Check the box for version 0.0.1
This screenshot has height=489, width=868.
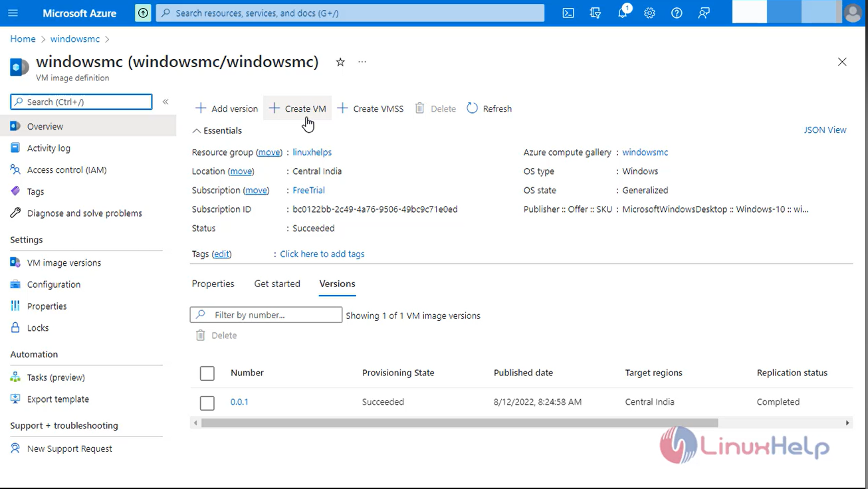pos(207,403)
